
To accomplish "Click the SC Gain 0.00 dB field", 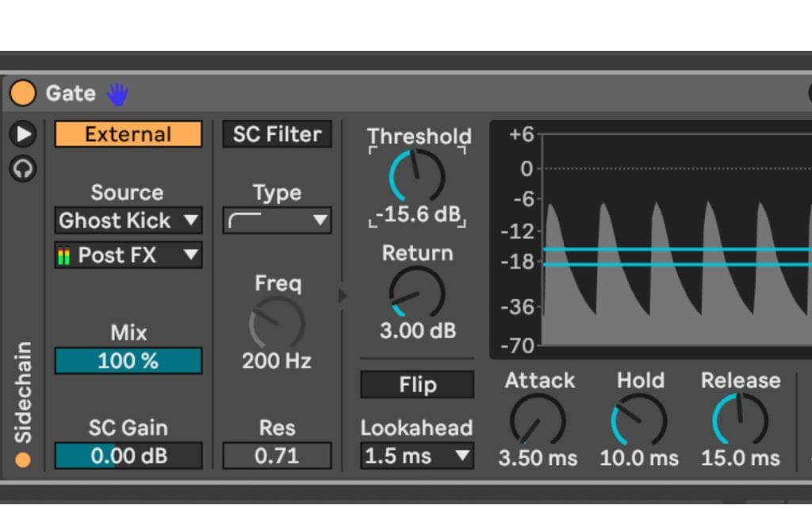I will click(128, 456).
